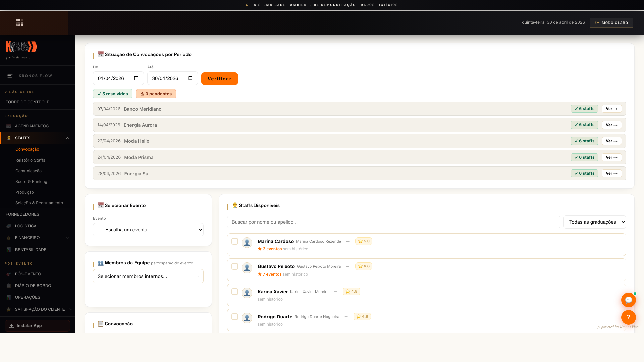
Task: Open the Escolha um evento dropdown
Action: tap(148, 230)
